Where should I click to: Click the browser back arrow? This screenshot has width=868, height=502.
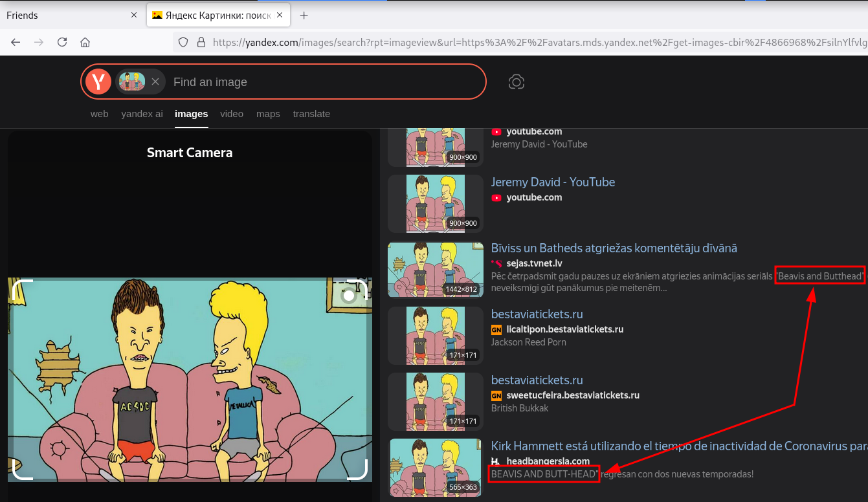tap(16, 42)
